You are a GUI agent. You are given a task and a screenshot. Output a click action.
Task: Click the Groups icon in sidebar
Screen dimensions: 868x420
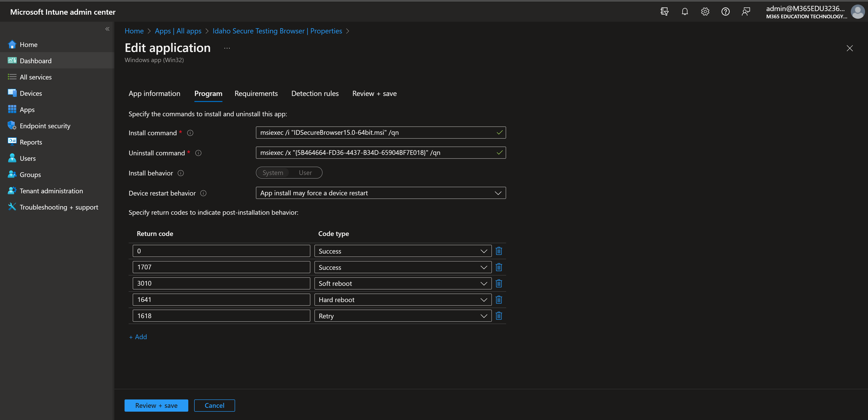[x=12, y=174]
